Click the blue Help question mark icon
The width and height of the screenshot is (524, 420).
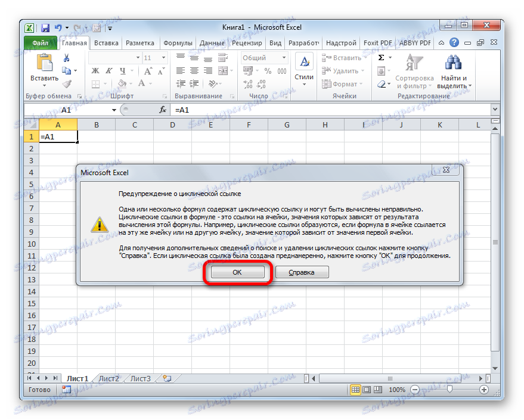pyautogui.click(x=454, y=43)
